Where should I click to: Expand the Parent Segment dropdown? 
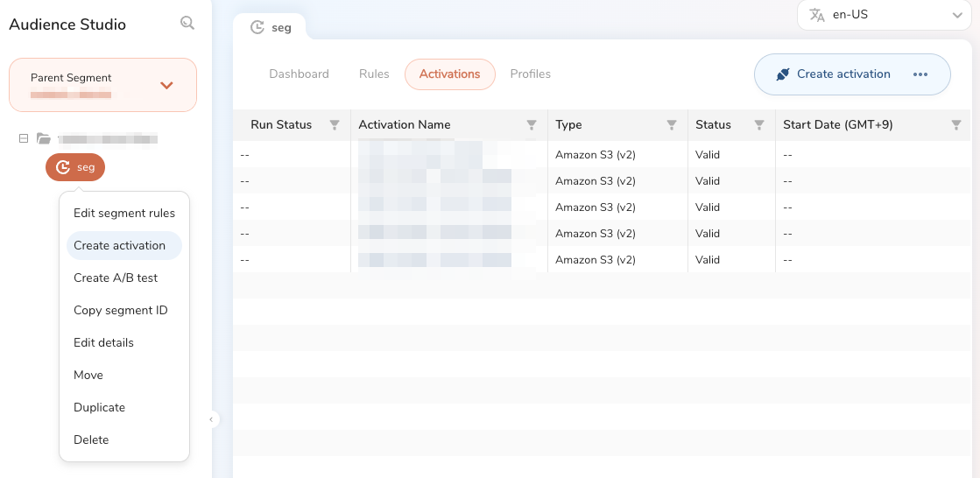166,85
